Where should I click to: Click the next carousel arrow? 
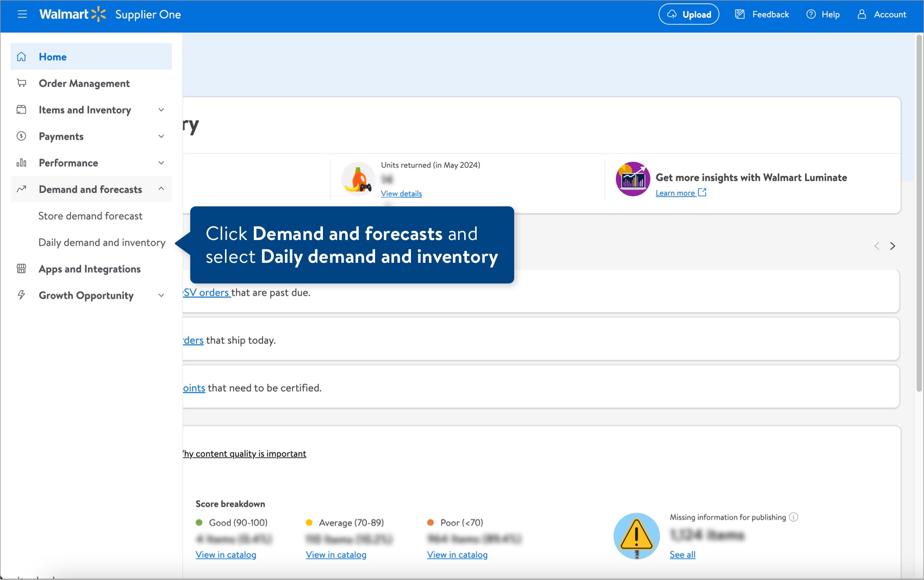[892, 245]
